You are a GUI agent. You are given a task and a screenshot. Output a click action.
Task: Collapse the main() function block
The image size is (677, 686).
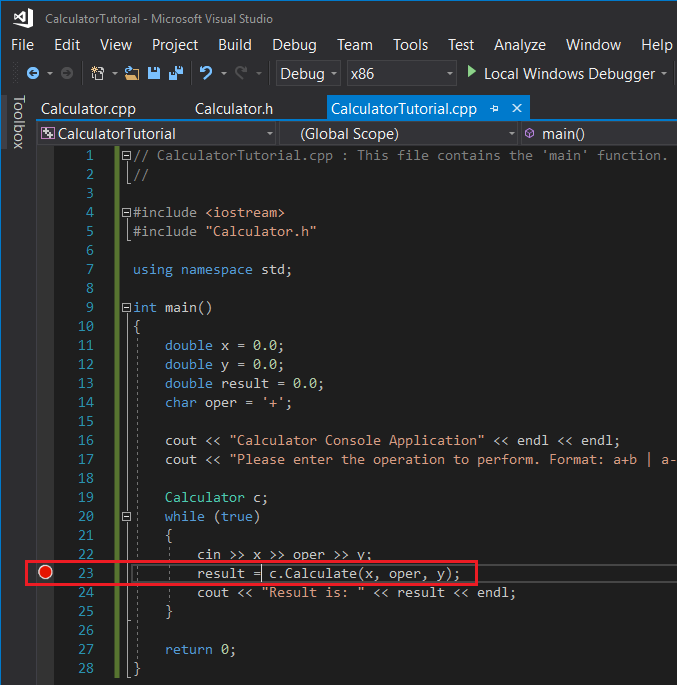(125, 307)
